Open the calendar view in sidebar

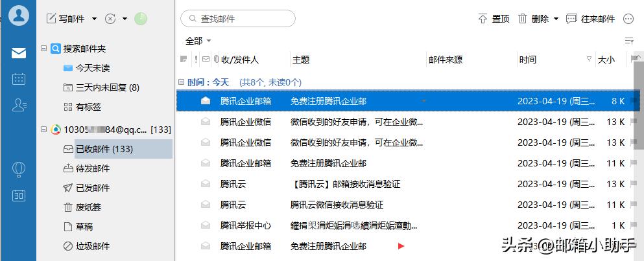point(18,79)
